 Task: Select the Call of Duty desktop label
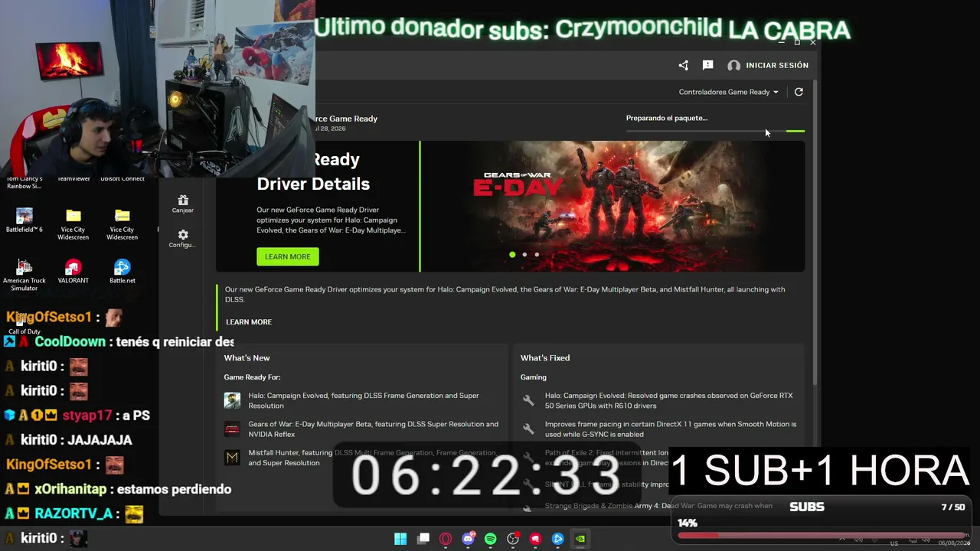pos(24,331)
